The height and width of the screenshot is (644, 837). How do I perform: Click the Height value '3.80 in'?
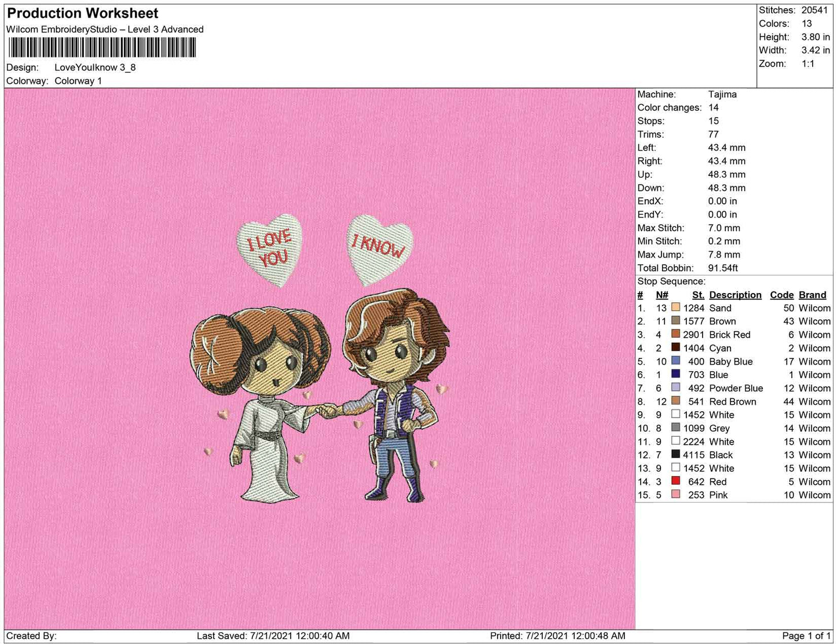click(816, 37)
